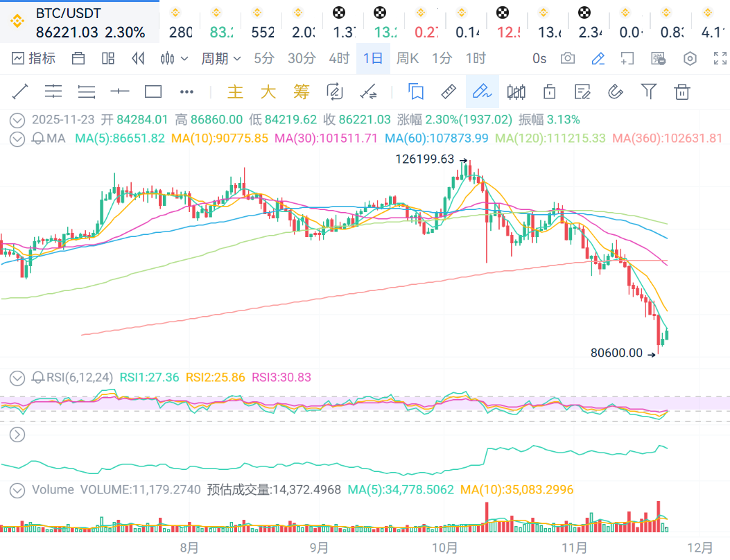
Task: Select the ruler measurement tool
Action: click(449, 91)
